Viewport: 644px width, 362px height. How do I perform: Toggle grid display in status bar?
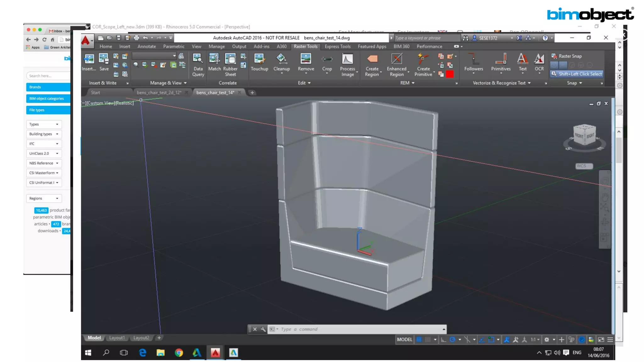click(x=419, y=339)
